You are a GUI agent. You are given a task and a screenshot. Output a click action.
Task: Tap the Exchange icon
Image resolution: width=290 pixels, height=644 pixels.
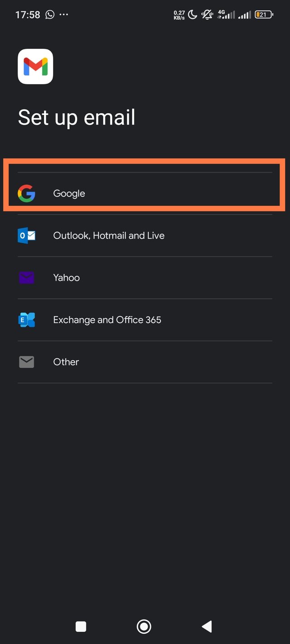26,320
